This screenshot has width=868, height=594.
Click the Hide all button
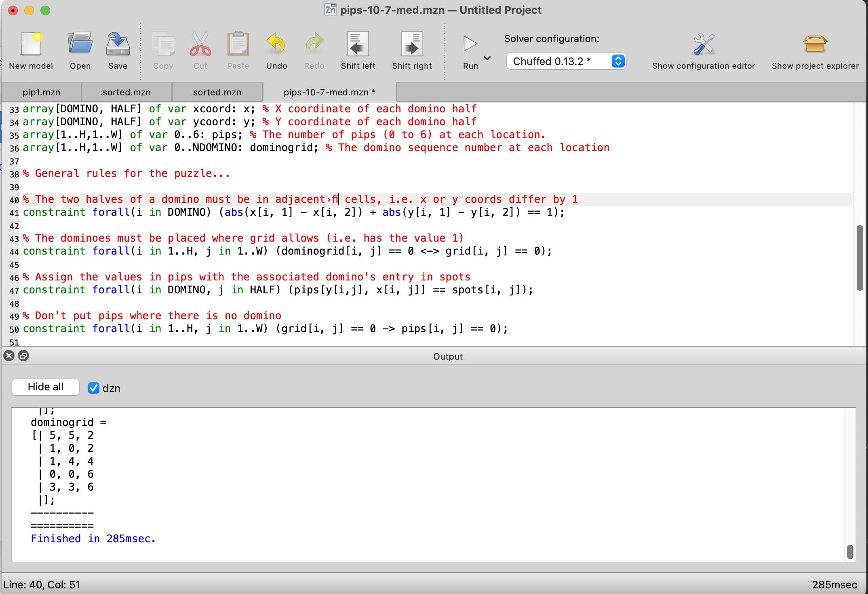click(46, 387)
